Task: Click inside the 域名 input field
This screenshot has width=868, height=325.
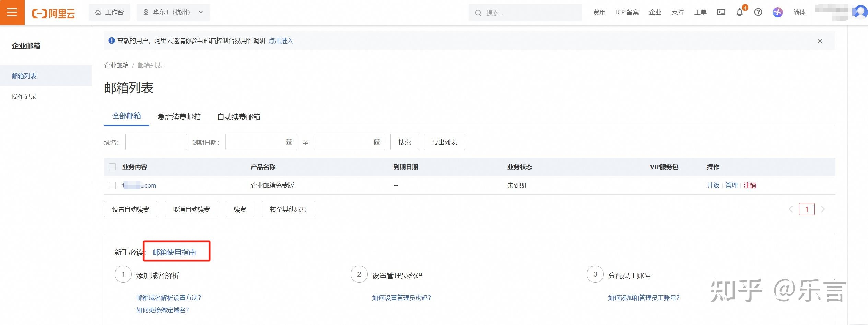Action: pos(156,142)
